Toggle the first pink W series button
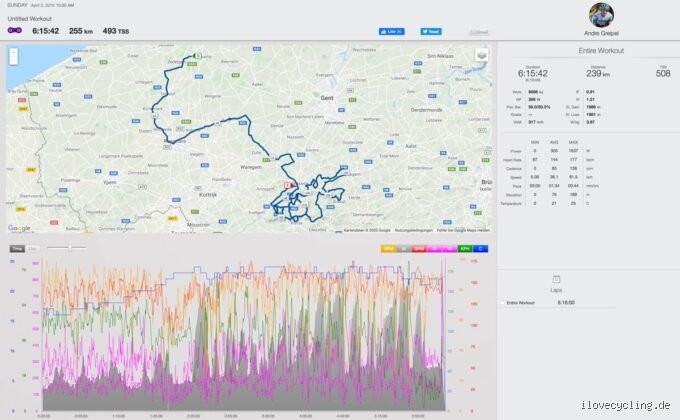The image size is (680, 420). pos(434,249)
